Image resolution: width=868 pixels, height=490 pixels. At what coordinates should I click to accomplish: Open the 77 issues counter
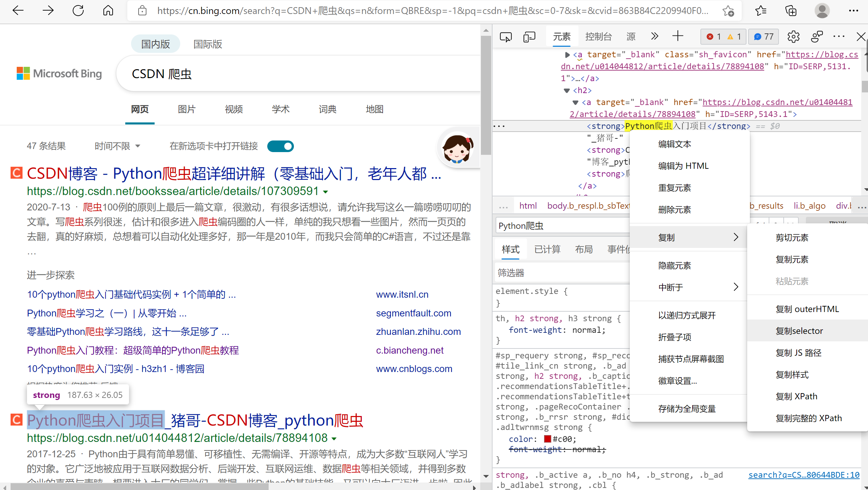click(763, 36)
